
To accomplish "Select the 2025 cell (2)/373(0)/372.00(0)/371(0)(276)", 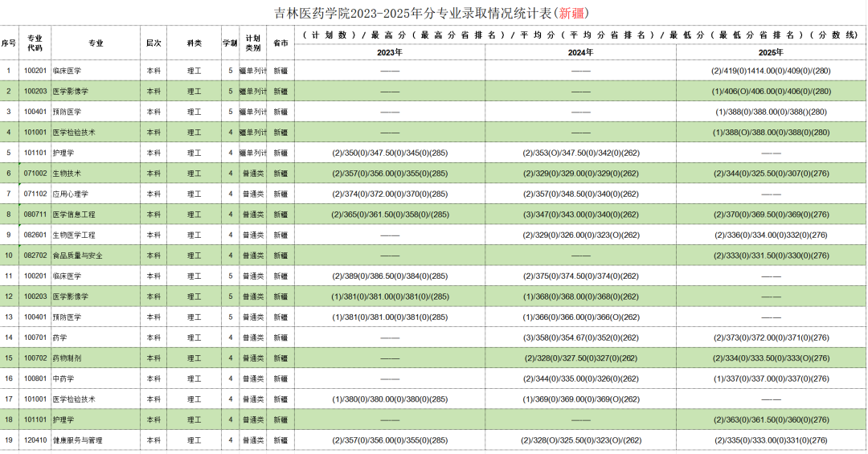I will (x=771, y=337).
